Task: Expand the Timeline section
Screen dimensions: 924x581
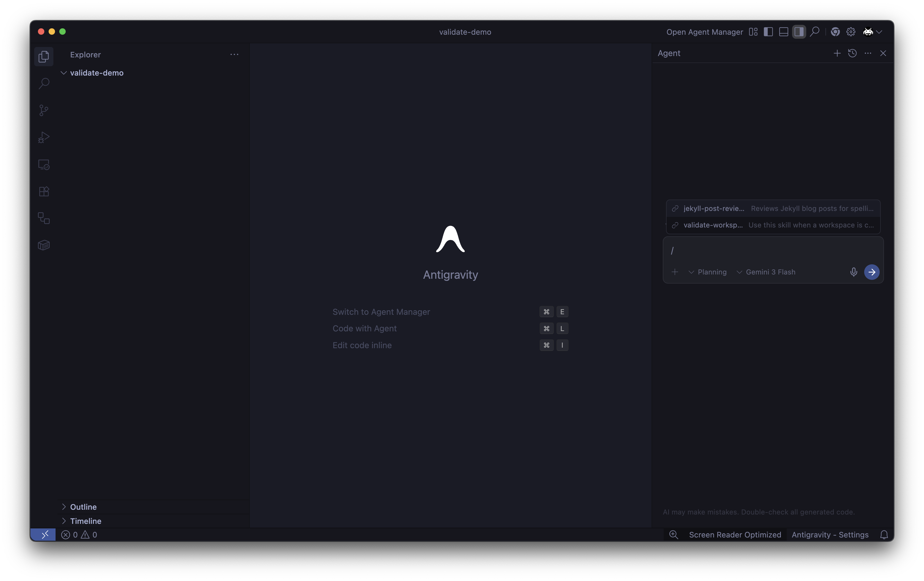Action: [85, 521]
